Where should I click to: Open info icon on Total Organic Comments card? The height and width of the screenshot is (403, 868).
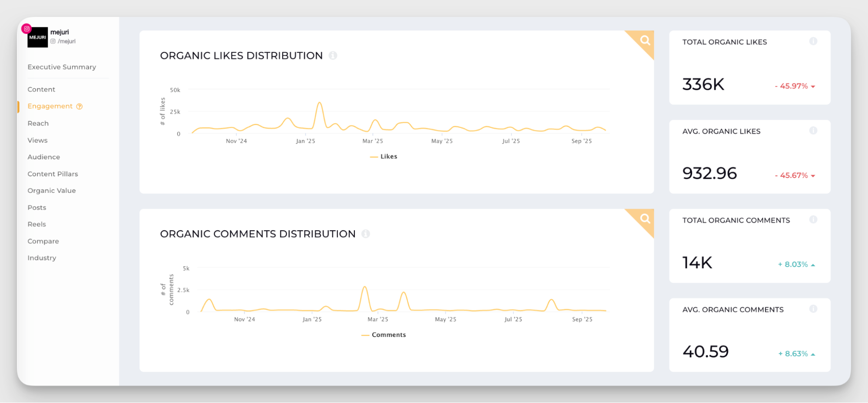[813, 220]
